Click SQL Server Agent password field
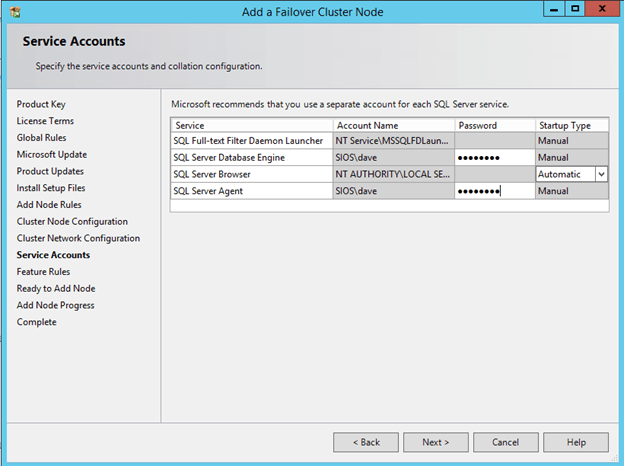 [494, 191]
